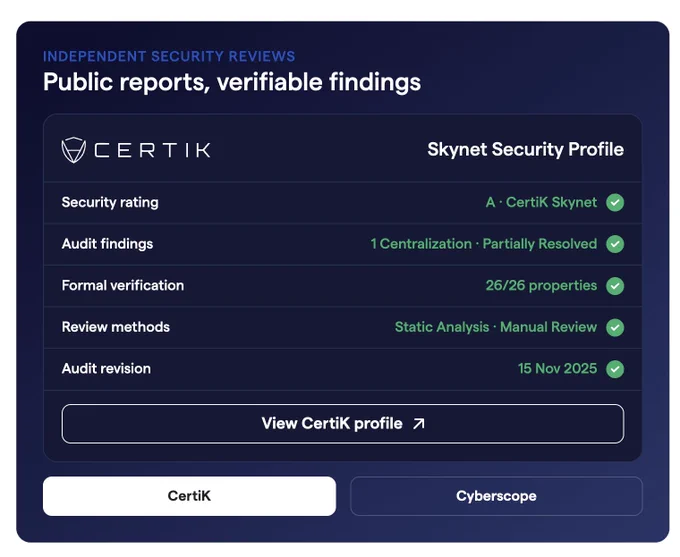680x557 pixels.
Task: Click 'Static Analysis · Manual Review' value
Action: 496,327
